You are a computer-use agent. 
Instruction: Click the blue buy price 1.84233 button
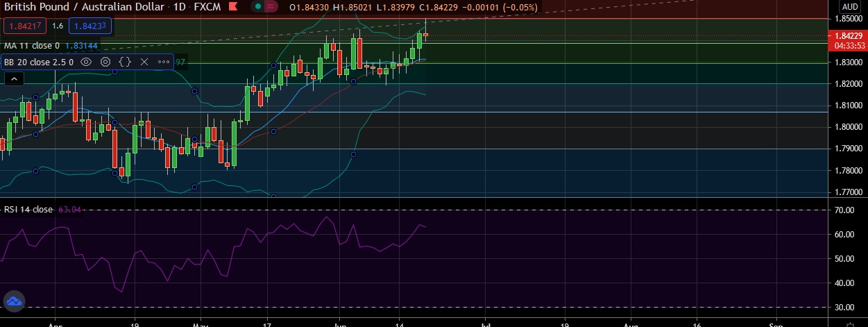[90, 26]
